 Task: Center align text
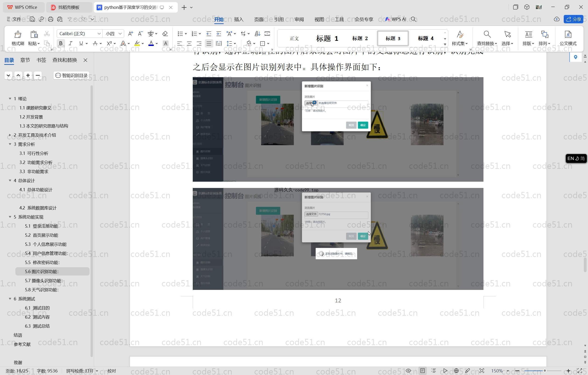[189, 43]
